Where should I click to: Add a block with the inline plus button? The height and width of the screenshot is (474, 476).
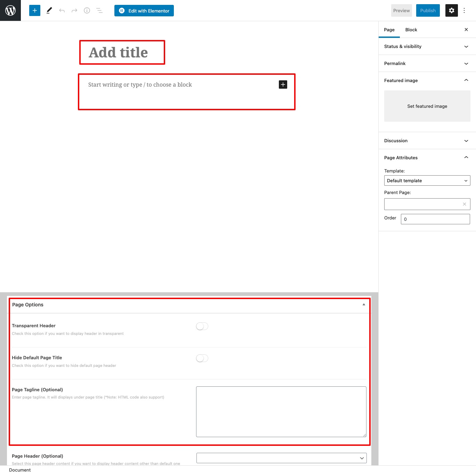click(283, 85)
